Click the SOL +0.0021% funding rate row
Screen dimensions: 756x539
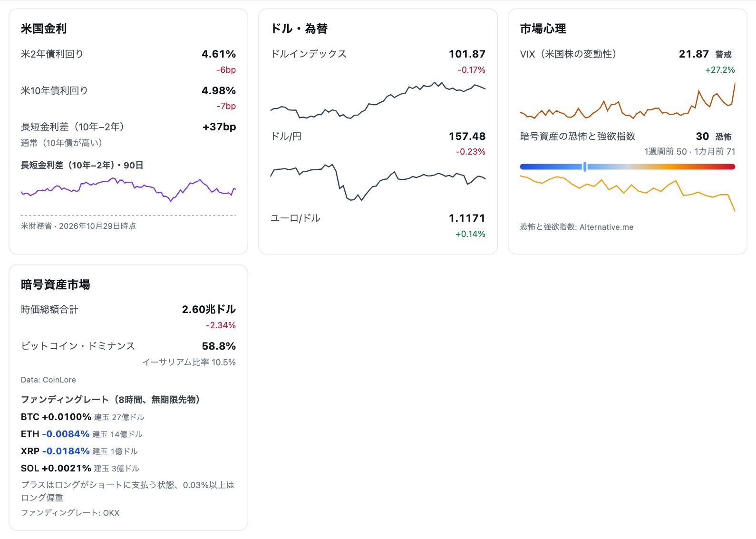(x=80, y=468)
